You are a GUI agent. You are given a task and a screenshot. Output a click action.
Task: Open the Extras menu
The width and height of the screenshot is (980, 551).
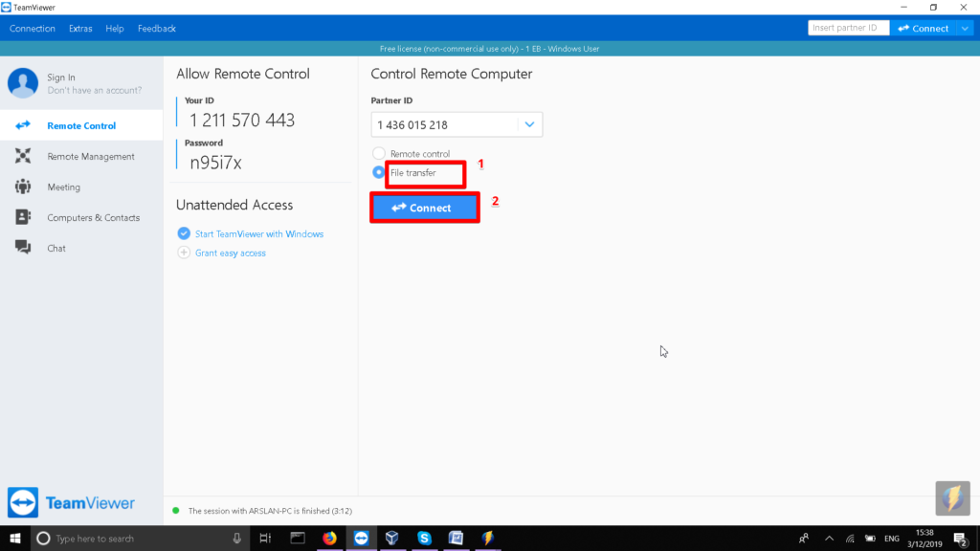click(80, 29)
